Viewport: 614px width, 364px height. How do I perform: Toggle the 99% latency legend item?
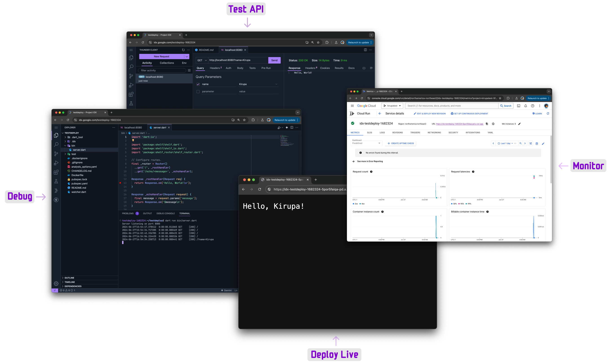pyautogui.click(x=468, y=204)
